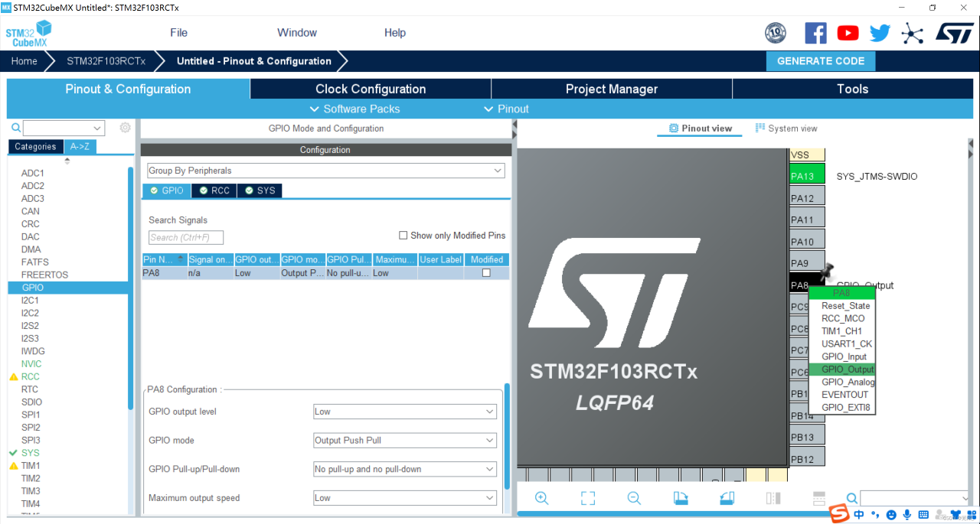This screenshot has height=524, width=980.
Task: Open the ST Facebook page icon
Action: [x=815, y=33]
